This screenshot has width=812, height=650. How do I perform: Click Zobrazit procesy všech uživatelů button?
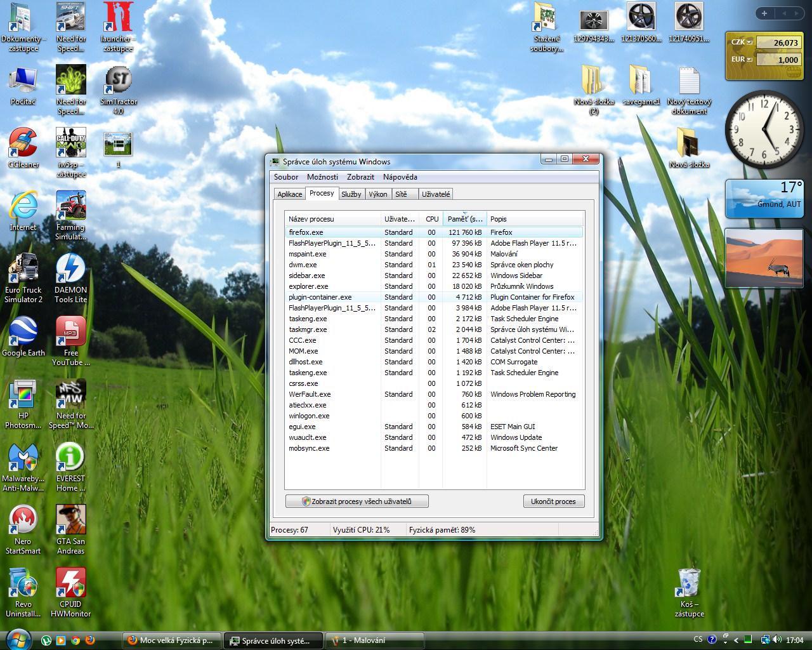[x=357, y=501]
